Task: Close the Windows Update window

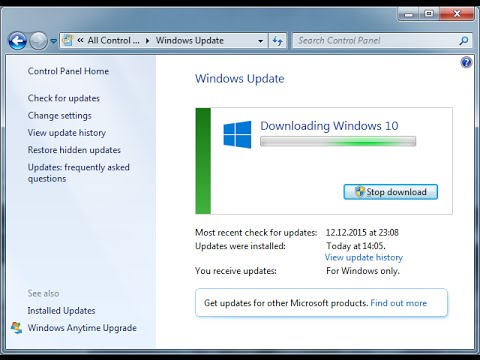Action: click(x=457, y=14)
